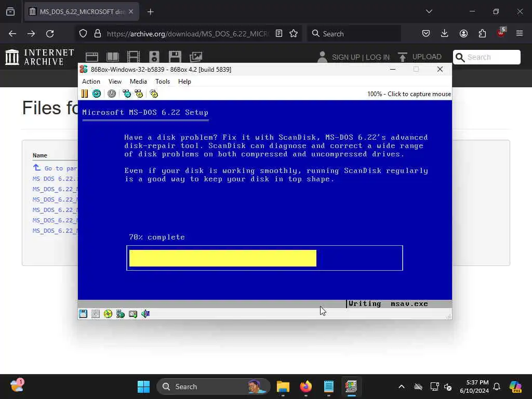The height and width of the screenshot is (399, 532).
Task: Click the hard disk status bar icon
Action: [133, 314]
